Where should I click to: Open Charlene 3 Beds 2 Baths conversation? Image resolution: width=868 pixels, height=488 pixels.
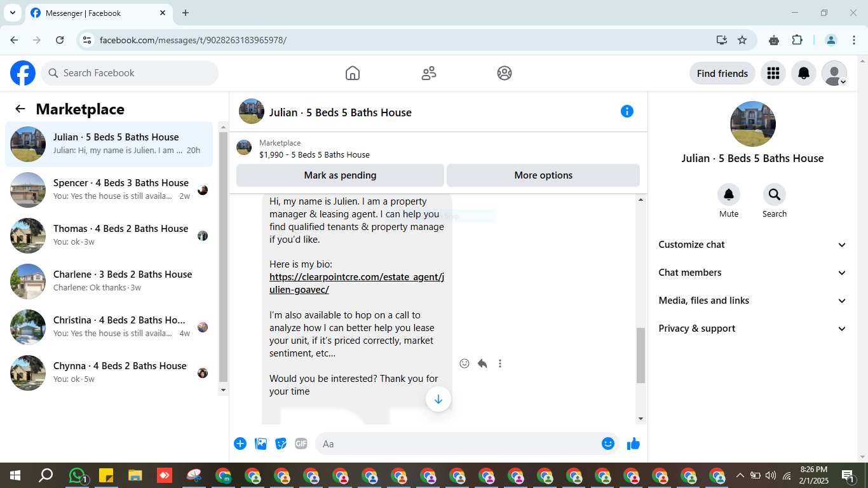109,281
